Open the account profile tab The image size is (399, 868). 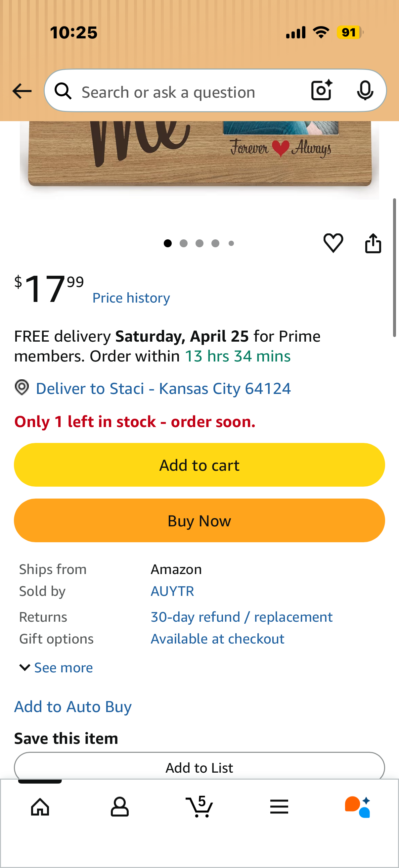[119, 807]
